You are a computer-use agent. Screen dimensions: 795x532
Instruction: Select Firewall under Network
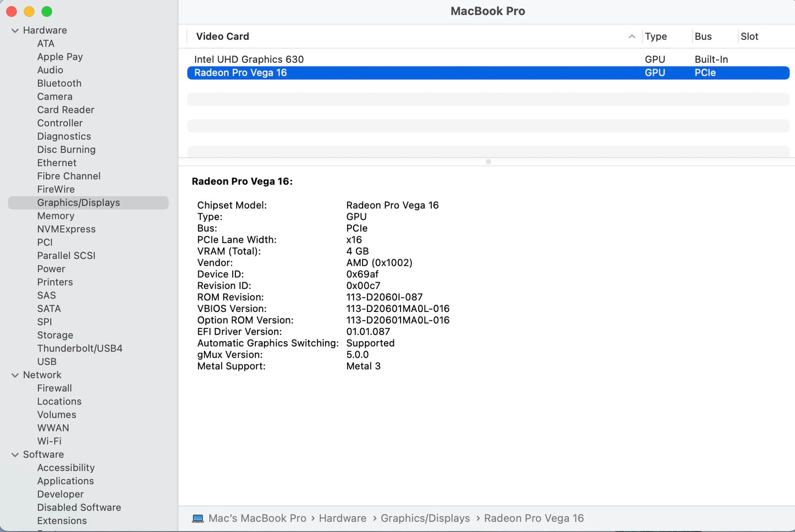[54, 388]
